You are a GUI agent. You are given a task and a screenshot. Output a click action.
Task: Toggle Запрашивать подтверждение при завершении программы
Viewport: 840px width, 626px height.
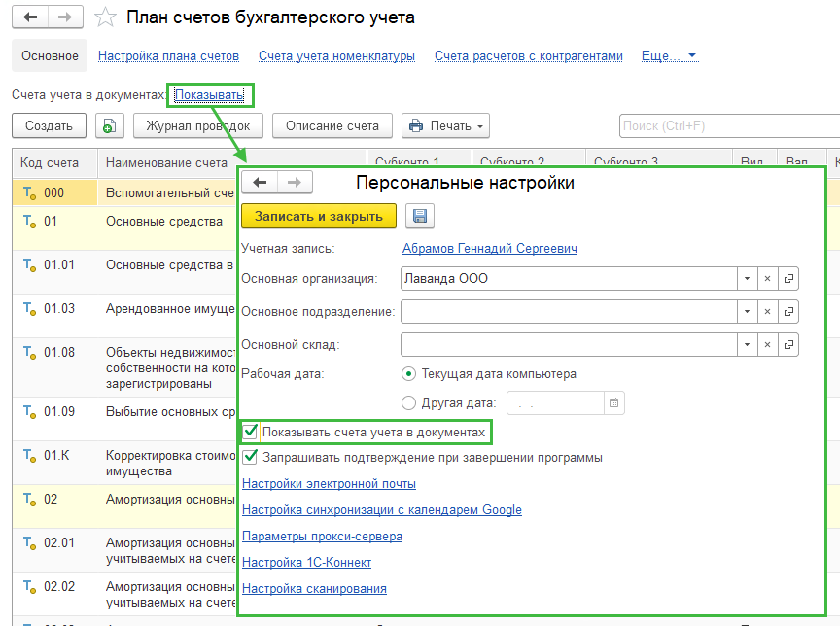[250, 457]
